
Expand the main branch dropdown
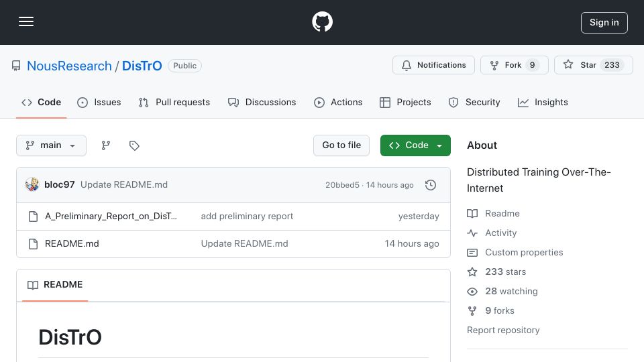pos(52,145)
